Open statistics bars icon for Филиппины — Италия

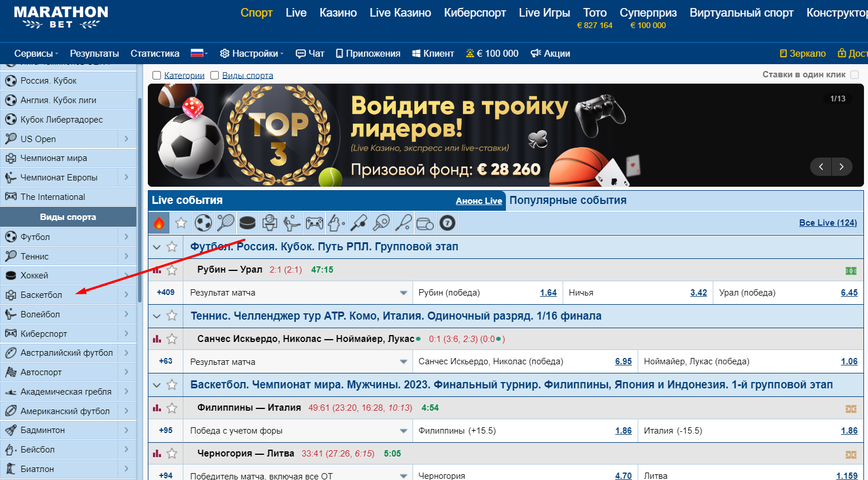(157, 408)
